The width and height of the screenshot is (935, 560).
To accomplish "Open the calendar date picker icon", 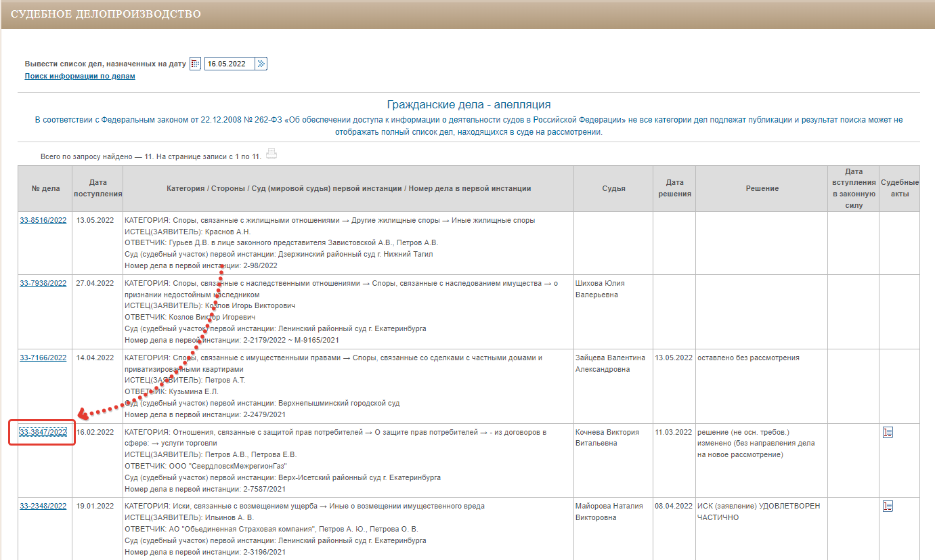I will coord(195,64).
